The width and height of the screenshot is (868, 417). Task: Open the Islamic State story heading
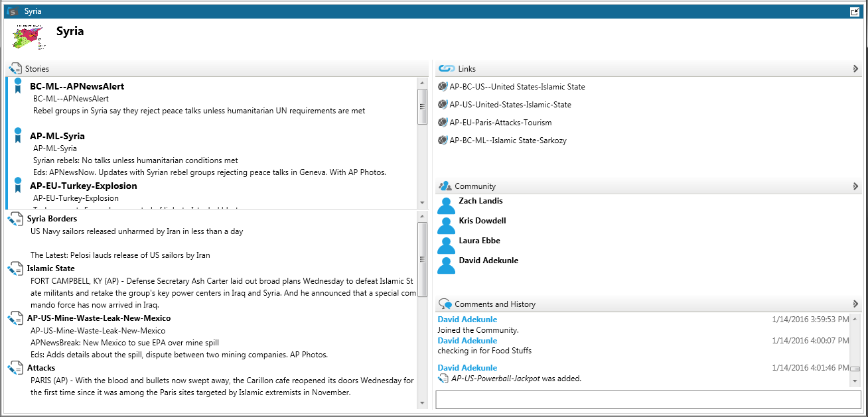50,268
